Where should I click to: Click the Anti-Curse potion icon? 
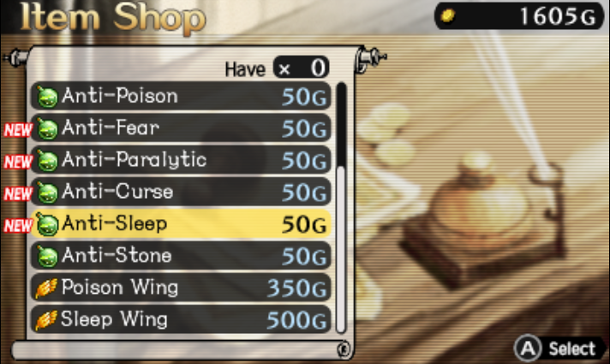tap(47, 192)
